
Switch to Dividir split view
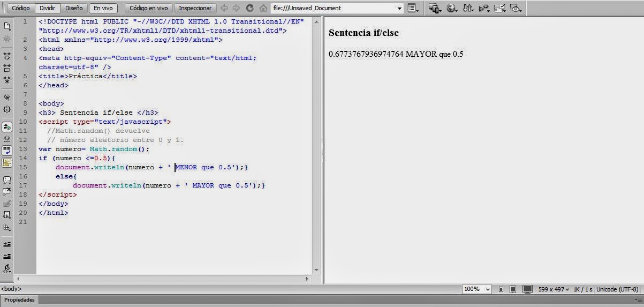click(48, 8)
